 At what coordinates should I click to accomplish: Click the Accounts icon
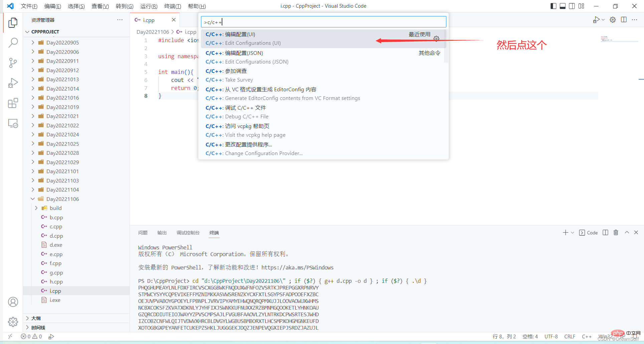(13, 302)
